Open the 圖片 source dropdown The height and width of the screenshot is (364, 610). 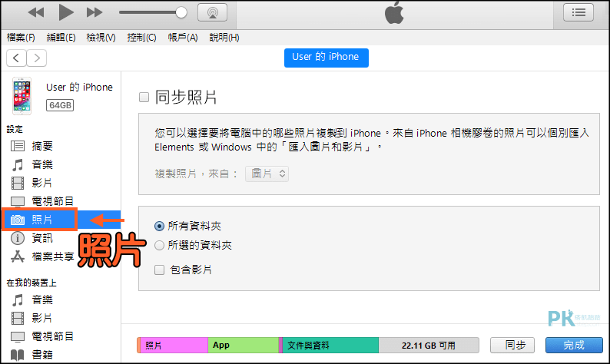[x=267, y=174]
